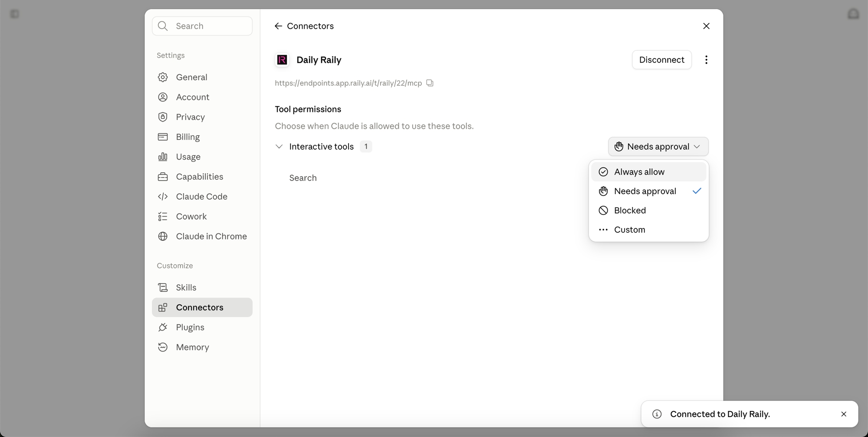Open the three-dot more options menu
Image resolution: width=868 pixels, height=437 pixels.
pos(706,60)
